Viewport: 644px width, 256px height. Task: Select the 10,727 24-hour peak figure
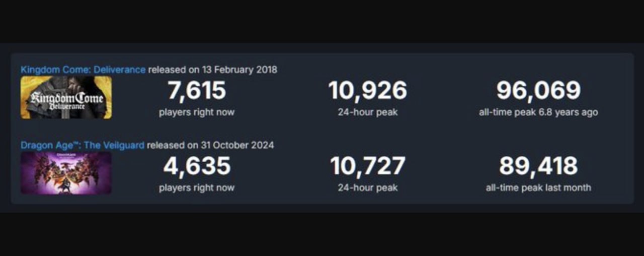point(367,166)
